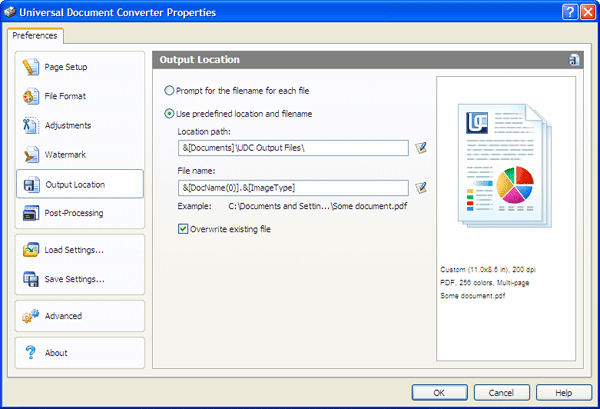Click the Advanced gears icon

pos(31,316)
